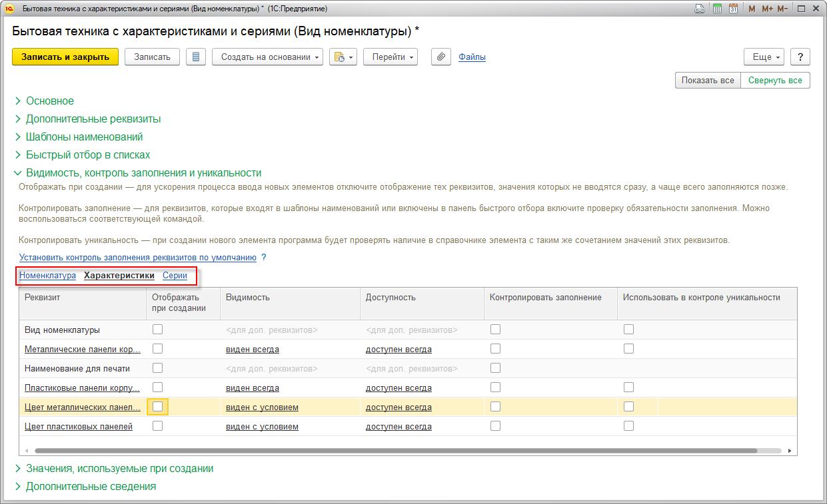Click the small question mark help hint
The height and width of the screenshot is (504, 827).
tap(263, 258)
